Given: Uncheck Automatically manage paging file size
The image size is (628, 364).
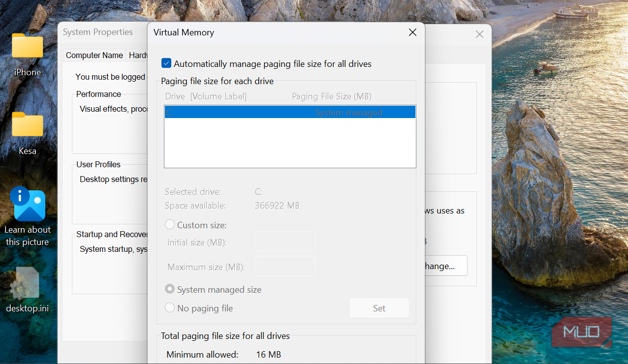Looking at the screenshot, I should pyautogui.click(x=166, y=63).
